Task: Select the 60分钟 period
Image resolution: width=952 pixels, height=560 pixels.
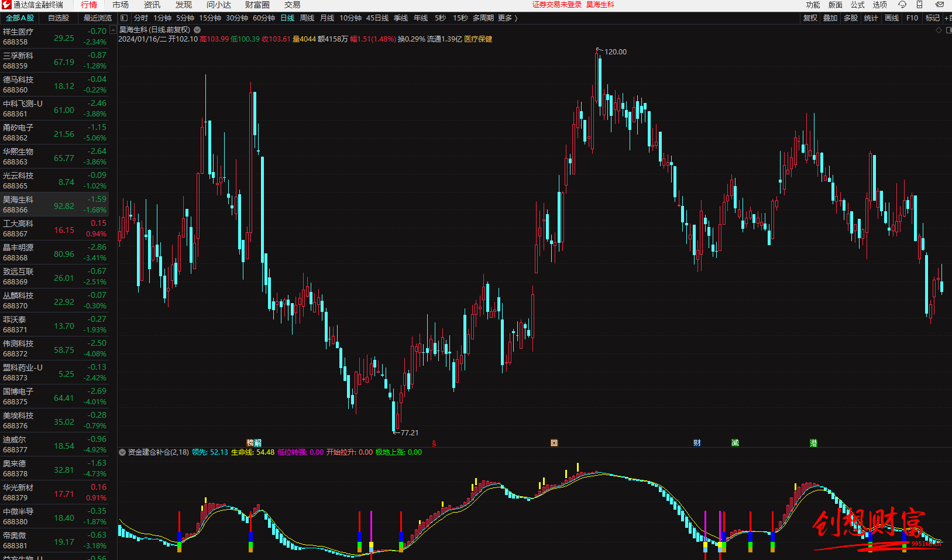Action: (x=264, y=18)
